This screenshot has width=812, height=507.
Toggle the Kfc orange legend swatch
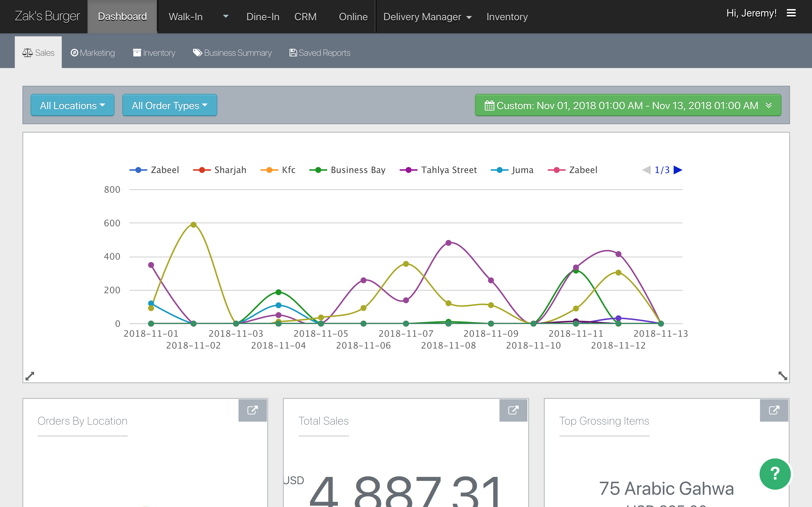[x=269, y=170]
